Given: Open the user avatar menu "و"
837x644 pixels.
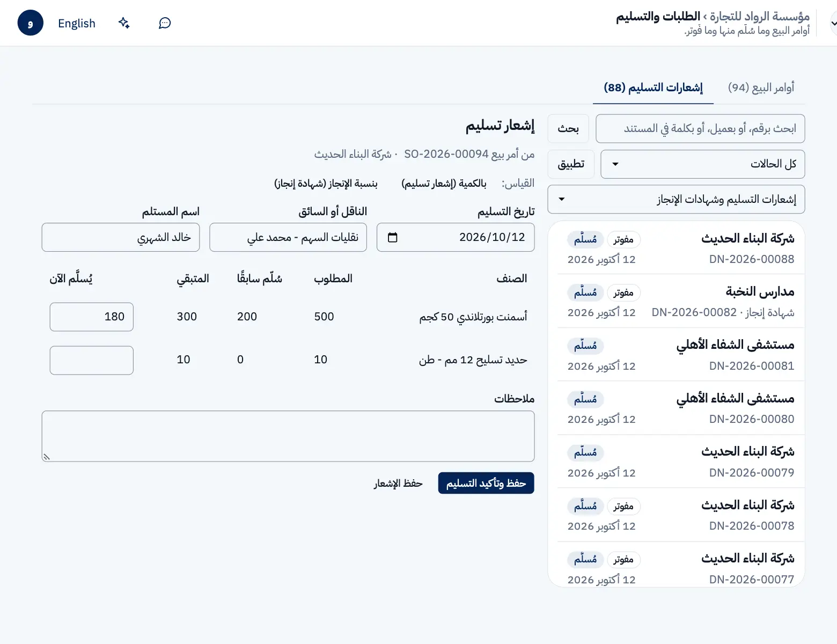Looking at the screenshot, I should click(31, 23).
